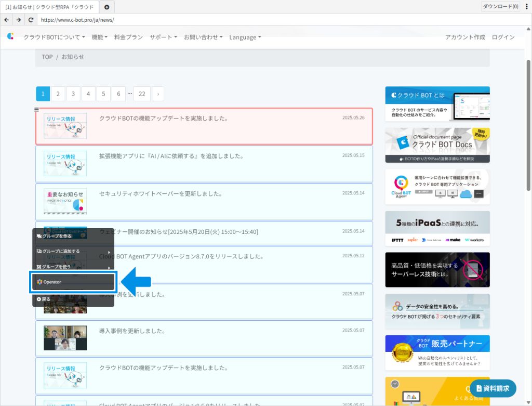The width and height of the screenshot is (532, 406).
Task: Open a new browser tab with plus icon
Action: coord(107,7)
